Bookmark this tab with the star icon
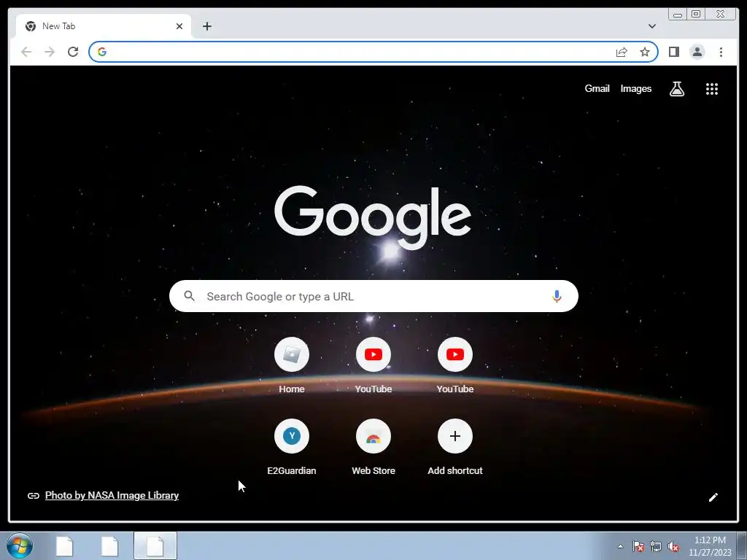Image resolution: width=747 pixels, height=560 pixels. click(645, 52)
